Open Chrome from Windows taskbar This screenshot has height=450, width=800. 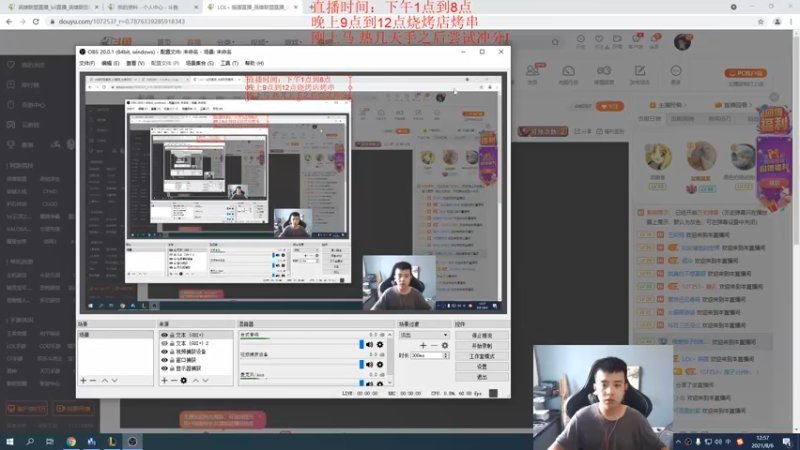click(x=71, y=441)
